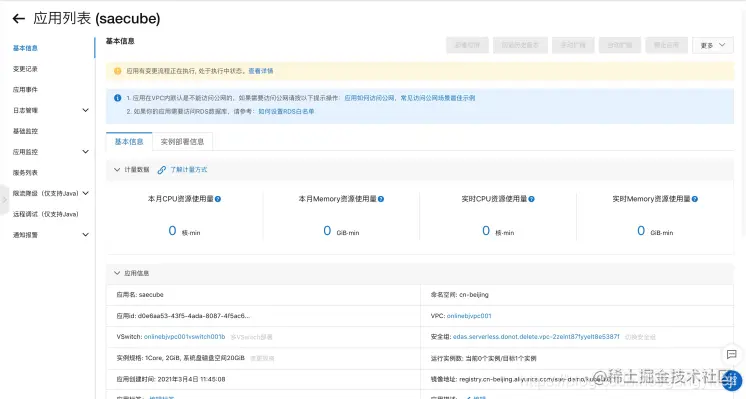
Task: Click the 本月Memory资源使用量 value 0 GiB-min
Action: coord(341,231)
